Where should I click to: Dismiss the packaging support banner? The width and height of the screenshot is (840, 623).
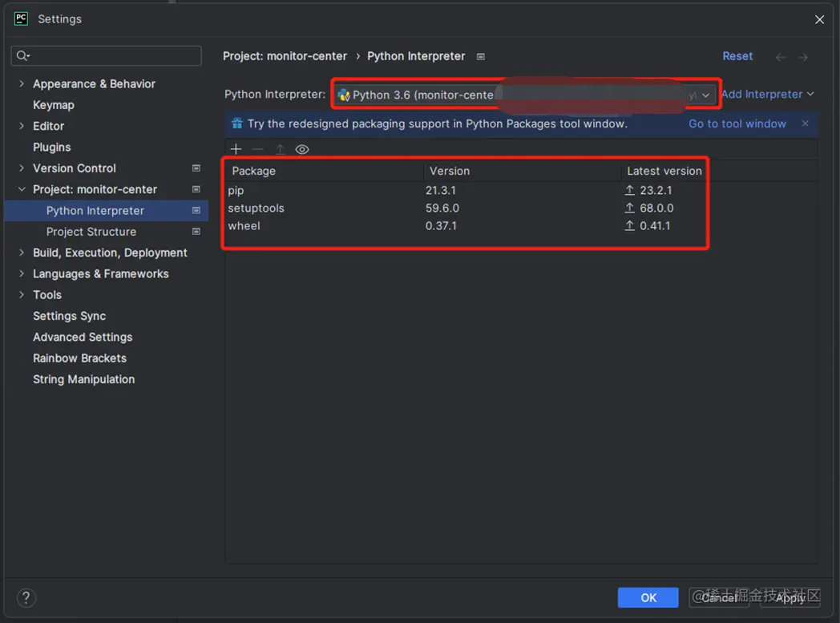click(x=806, y=123)
